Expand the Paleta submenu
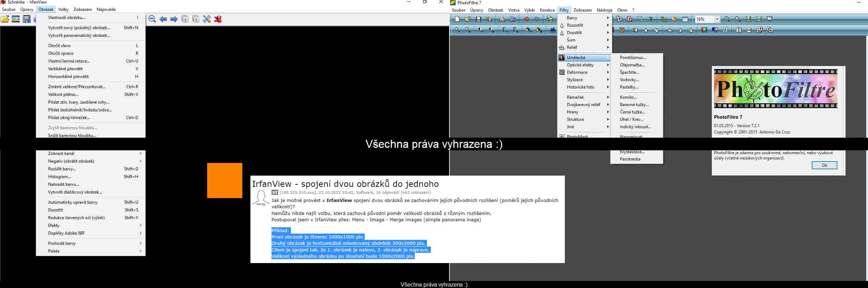Screen dimensions: 868x288 [91, 251]
